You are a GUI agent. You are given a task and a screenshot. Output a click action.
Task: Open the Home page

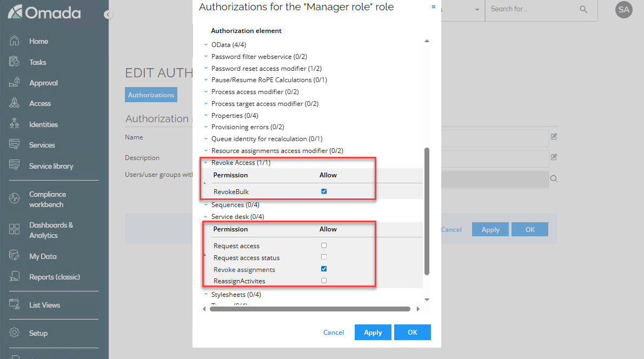point(38,41)
